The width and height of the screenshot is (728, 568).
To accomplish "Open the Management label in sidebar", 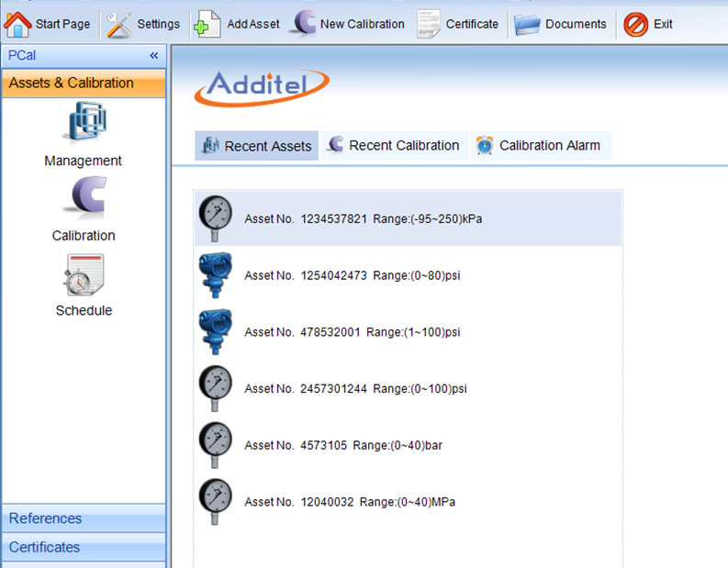I will point(84,161).
